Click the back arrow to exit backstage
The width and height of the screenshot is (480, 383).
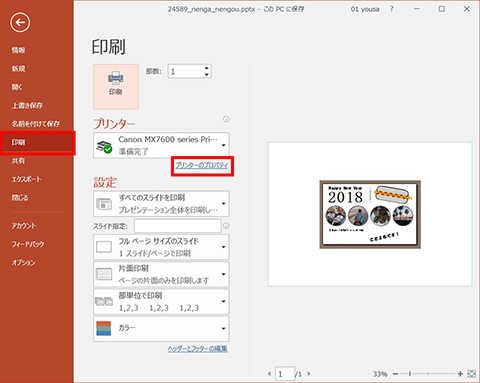20,23
